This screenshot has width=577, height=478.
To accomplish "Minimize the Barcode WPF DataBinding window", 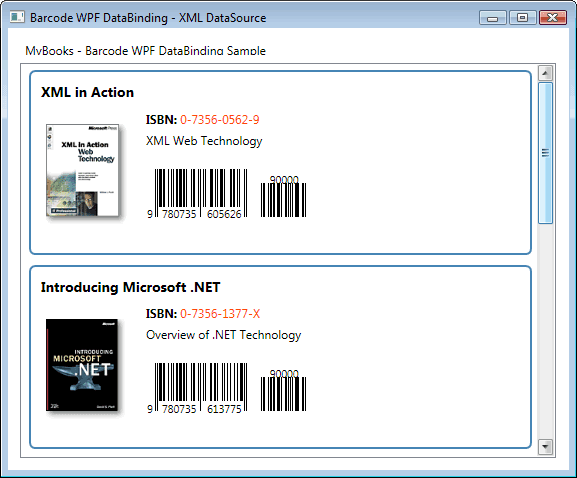I will click(x=493, y=18).
